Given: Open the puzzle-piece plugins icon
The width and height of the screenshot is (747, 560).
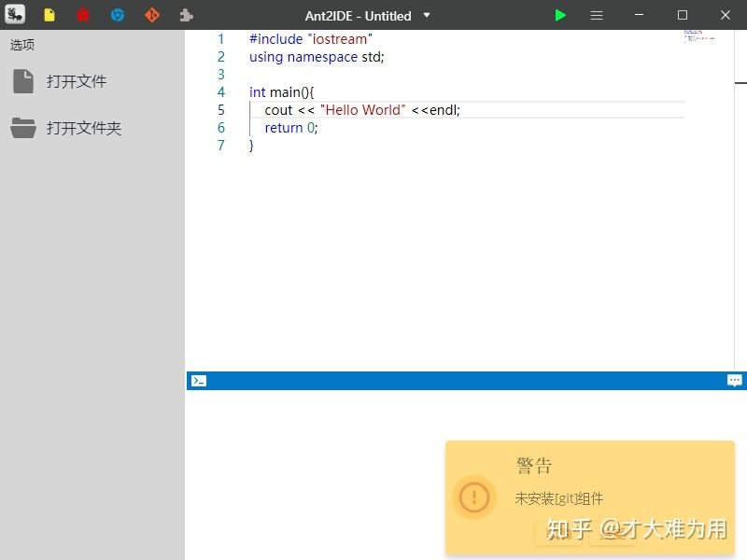Looking at the screenshot, I should [186, 15].
